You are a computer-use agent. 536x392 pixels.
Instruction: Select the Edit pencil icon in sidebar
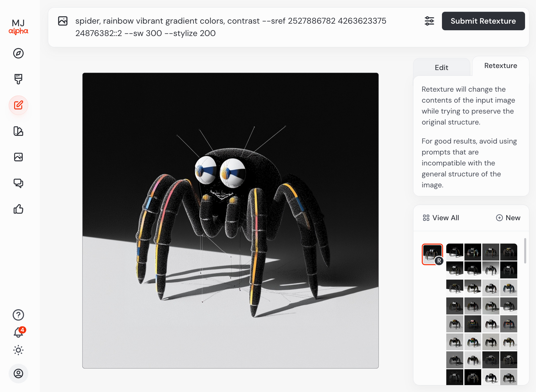(x=18, y=105)
